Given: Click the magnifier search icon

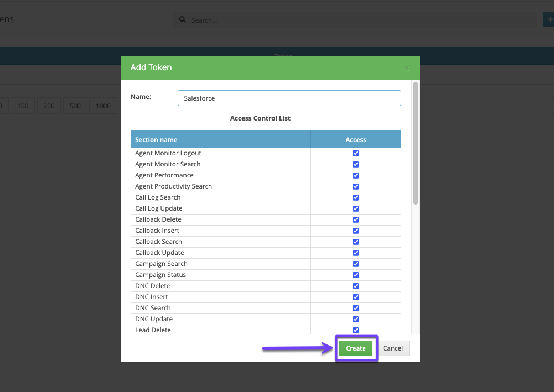Looking at the screenshot, I should click(x=182, y=20).
